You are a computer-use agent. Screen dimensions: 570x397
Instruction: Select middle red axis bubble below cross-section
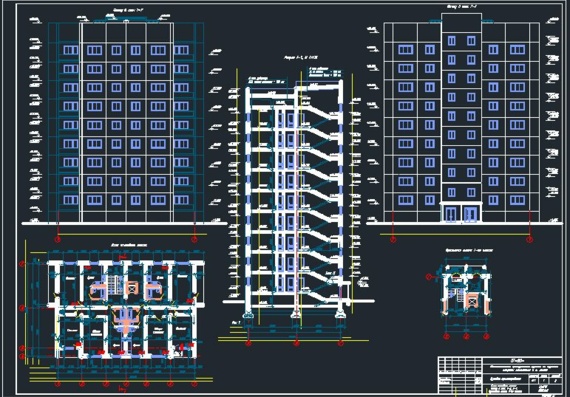pyautogui.click(x=296, y=343)
